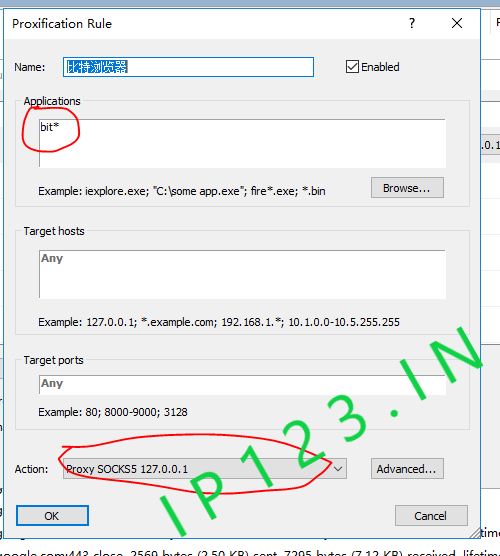Click in the Applications box containing bit*

click(242, 143)
